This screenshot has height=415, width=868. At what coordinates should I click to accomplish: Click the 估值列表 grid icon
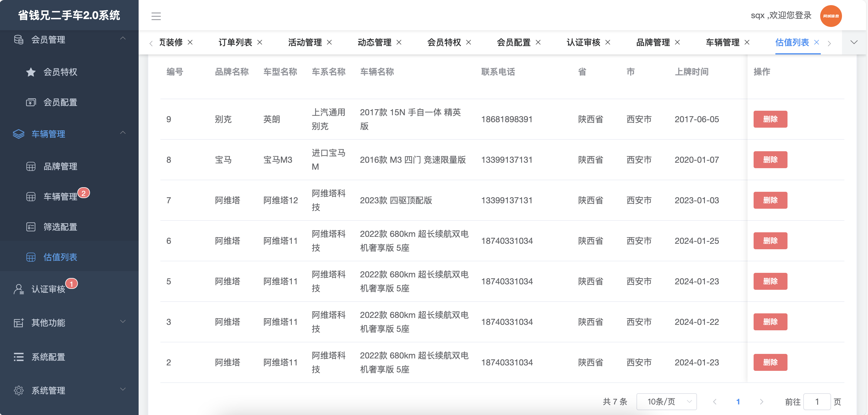pyautogui.click(x=31, y=257)
